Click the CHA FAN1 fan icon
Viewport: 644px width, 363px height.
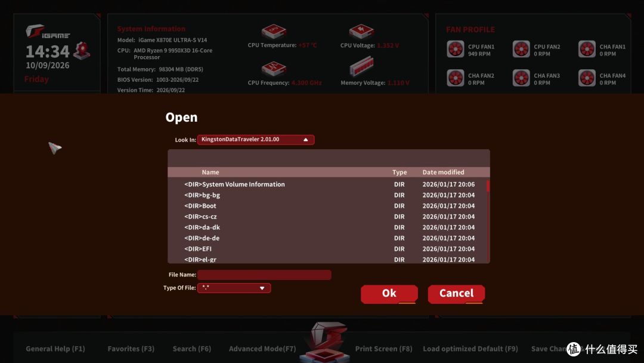[x=587, y=50]
